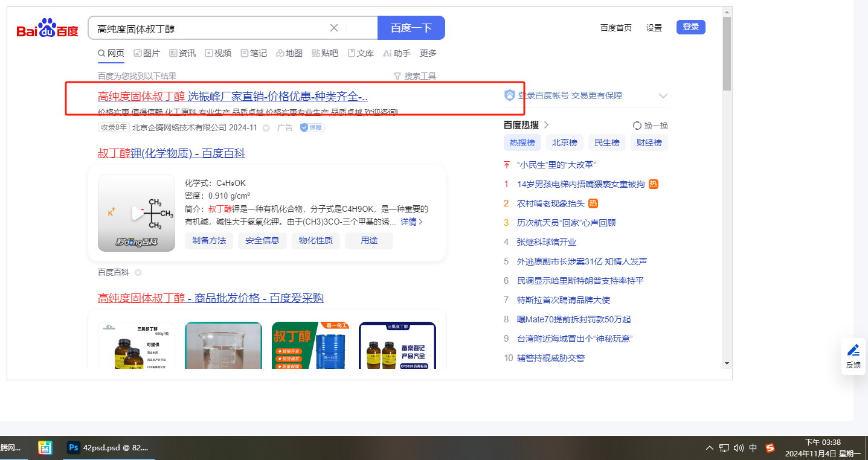The height and width of the screenshot is (460, 868).
Task: Click the 换一换 refresh icon
Action: pos(637,126)
